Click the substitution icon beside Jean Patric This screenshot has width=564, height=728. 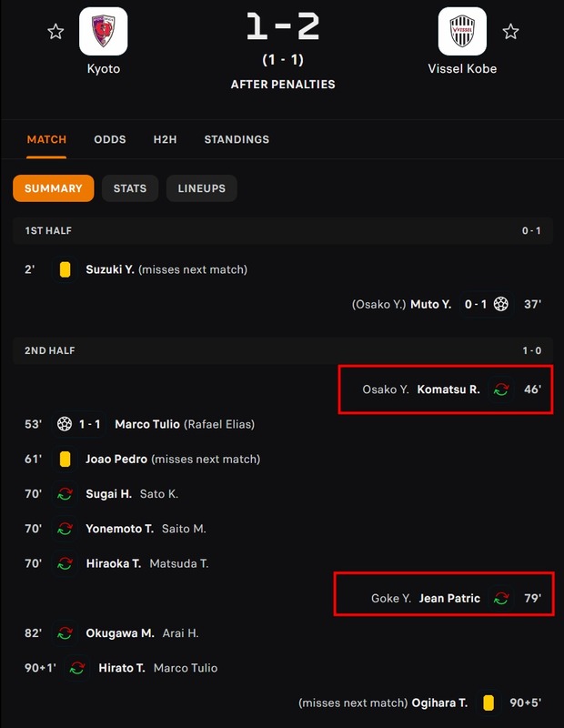[500, 599]
